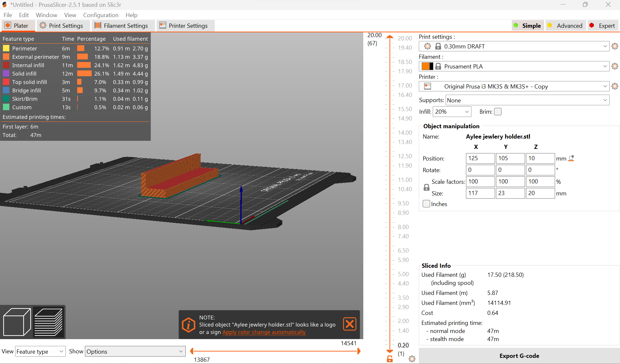Screen dimensions: 620x364
Task: Click the External perimeter legend swatch
Action: coord(6,57)
